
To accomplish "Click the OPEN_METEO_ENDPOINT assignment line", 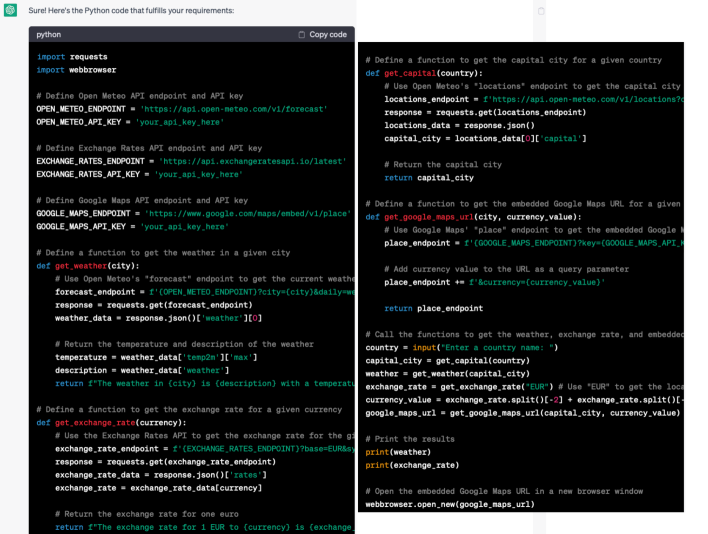I will click(x=182, y=109).
